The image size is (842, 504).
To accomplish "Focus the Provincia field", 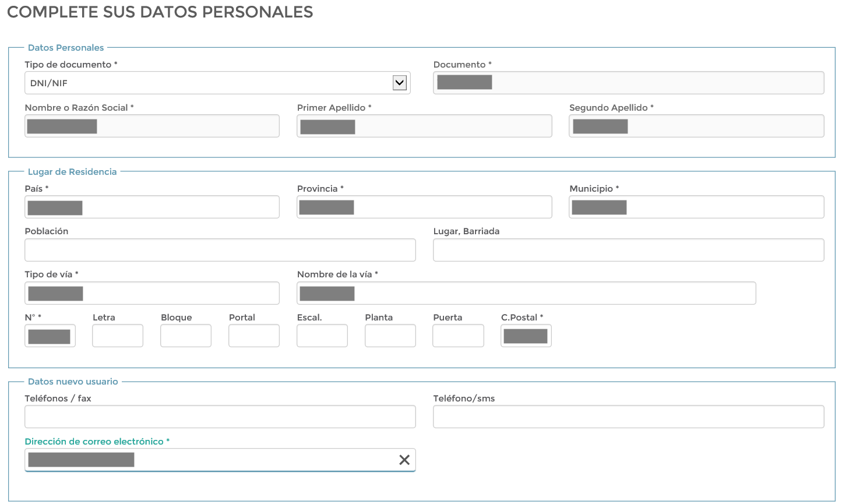I will click(424, 207).
